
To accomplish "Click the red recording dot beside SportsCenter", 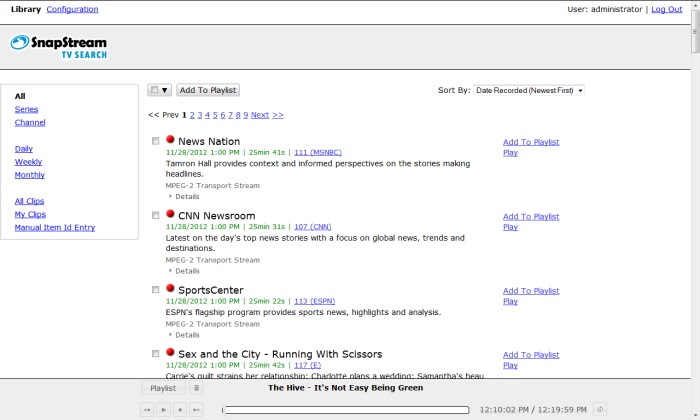I will (170, 288).
